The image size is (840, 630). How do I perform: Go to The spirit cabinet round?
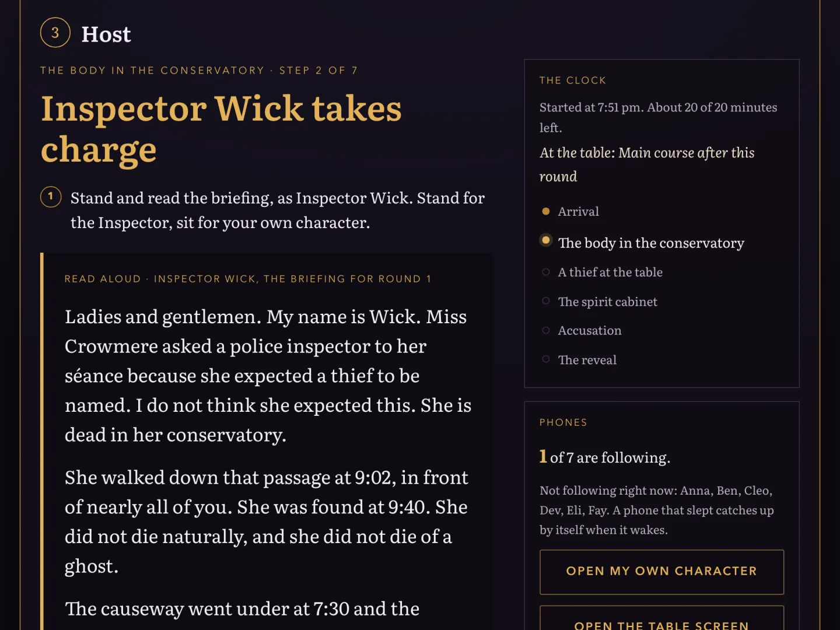click(607, 302)
